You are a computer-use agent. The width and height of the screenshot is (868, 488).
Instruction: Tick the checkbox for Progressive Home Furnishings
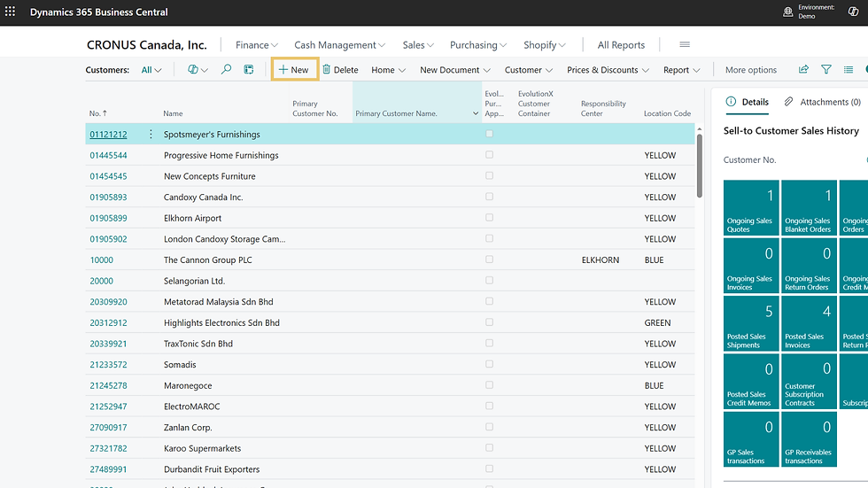[489, 155]
